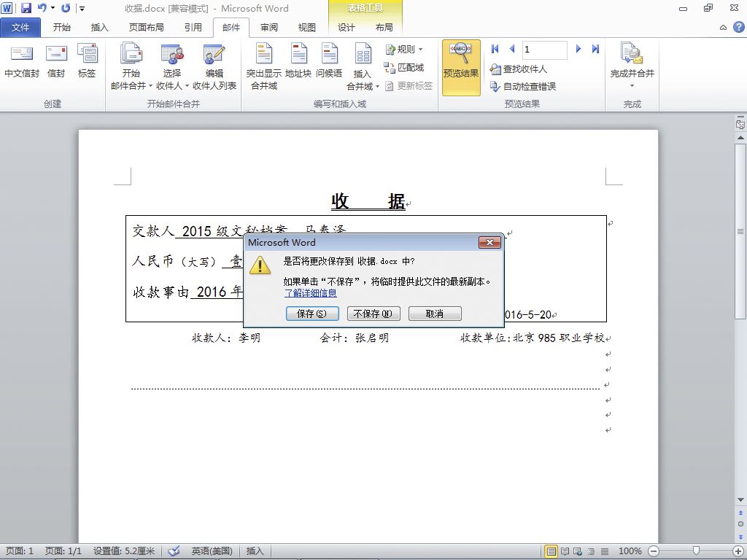Click the scroll down arrow
Image resolution: width=747 pixels, height=560 pixels.
click(740, 500)
